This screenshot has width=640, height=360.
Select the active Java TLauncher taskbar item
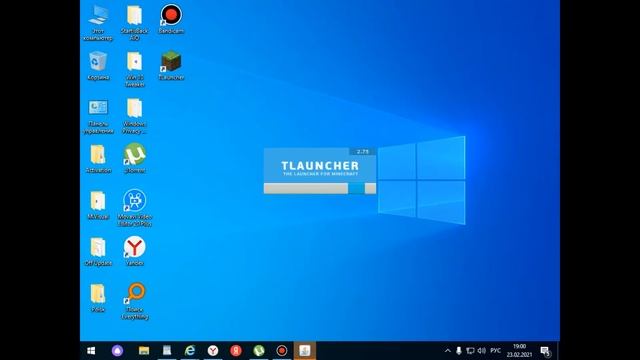(x=305, y=351)
